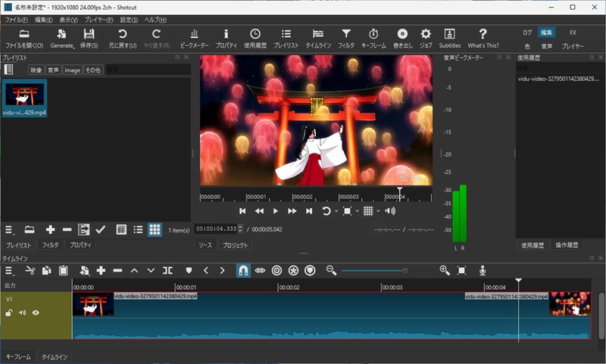Fit timeline zoom to window icon
The height and width of the screenshot is (364, 606).
(x=461, y=271)
